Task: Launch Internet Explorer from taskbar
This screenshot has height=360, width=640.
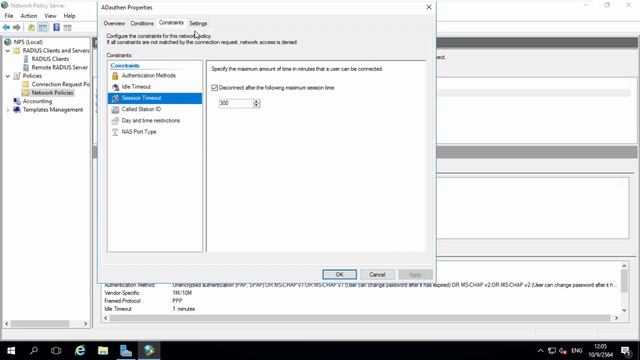Action: pyautogui.click(x=80, y=351)
